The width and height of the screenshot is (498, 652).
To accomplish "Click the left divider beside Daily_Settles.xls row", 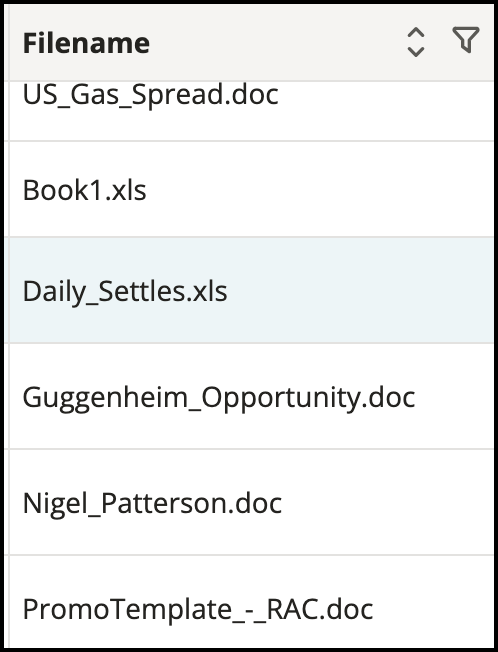I will pos(7,291).
